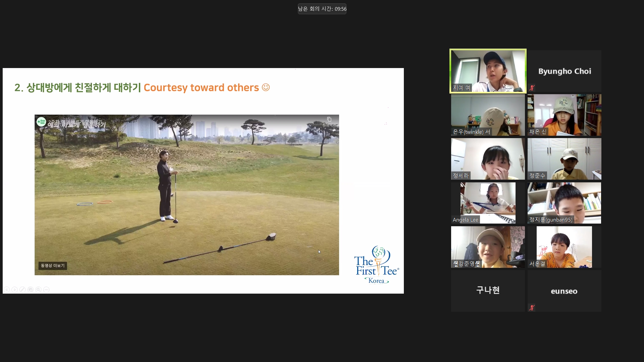Click eunseo's muted microphone icon
644x362 pixels.
point(532,307)
